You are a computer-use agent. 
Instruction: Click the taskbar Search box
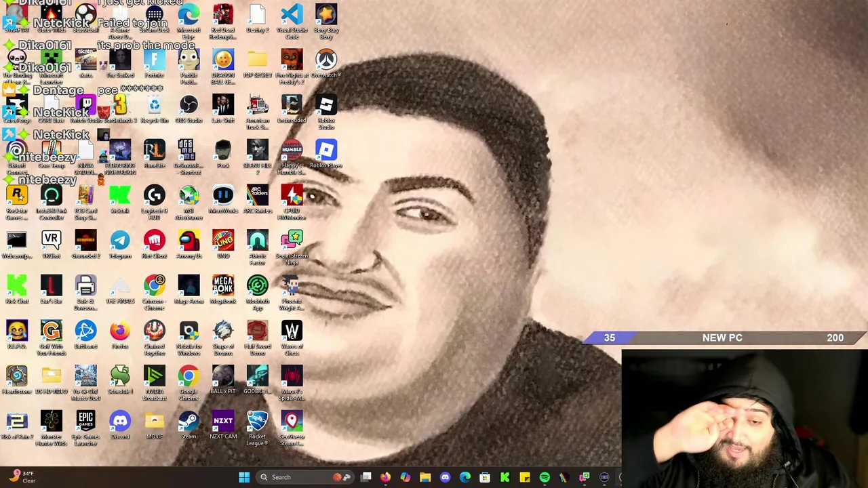307,477
